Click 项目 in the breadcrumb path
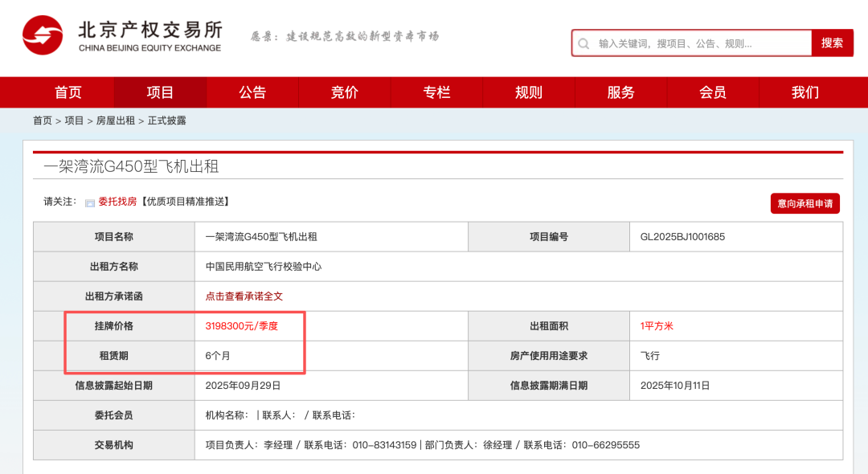The width and height of the screenshot is (868, 474). [74, 121]
